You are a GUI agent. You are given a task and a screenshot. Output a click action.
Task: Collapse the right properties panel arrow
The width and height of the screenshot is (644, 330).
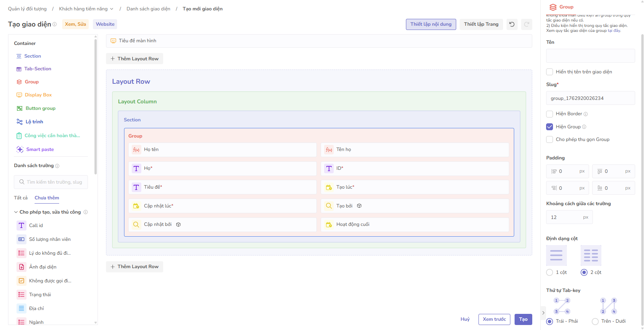[x=543, y=313]
